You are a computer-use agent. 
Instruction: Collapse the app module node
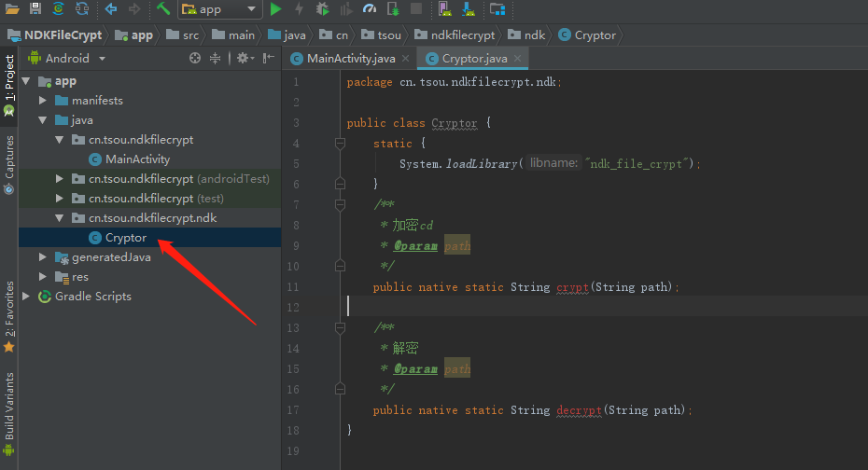click(25, 81)
